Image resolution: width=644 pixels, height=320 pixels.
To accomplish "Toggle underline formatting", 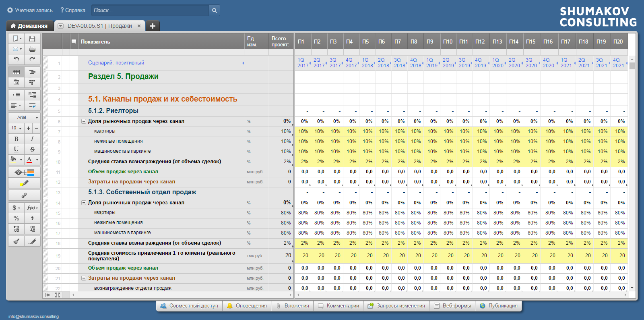I will coord(16,149).
